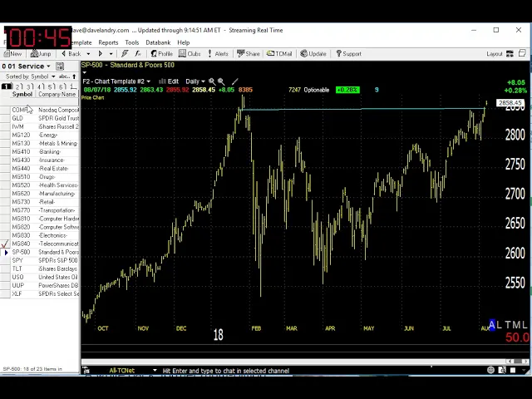Open the forward history dropdown arrow
Viewport: 532px width, 399px height.
pos(111,53)
